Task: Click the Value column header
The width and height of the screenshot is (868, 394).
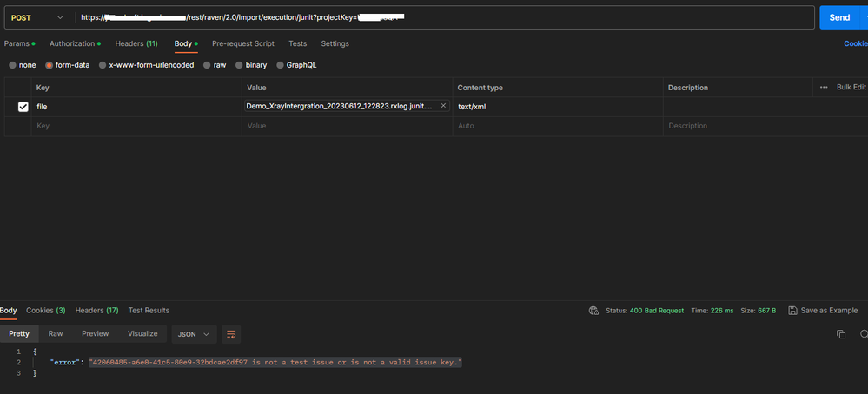Action: (256, 88)
